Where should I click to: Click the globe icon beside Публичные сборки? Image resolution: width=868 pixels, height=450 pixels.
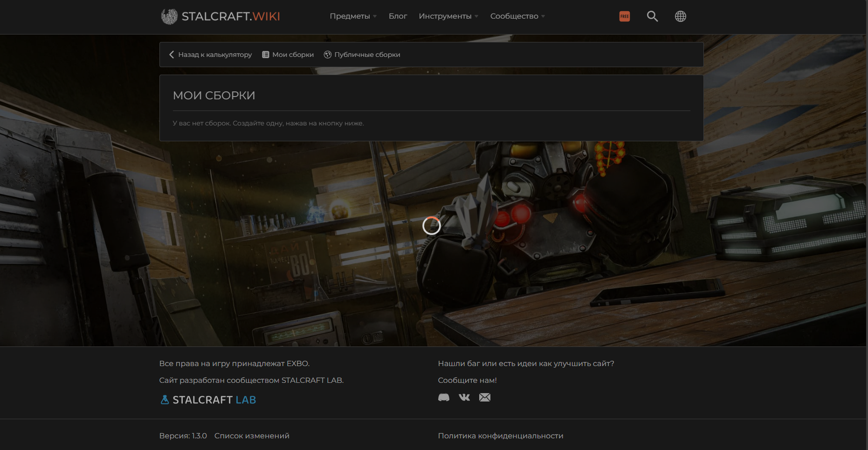[328, 55]
